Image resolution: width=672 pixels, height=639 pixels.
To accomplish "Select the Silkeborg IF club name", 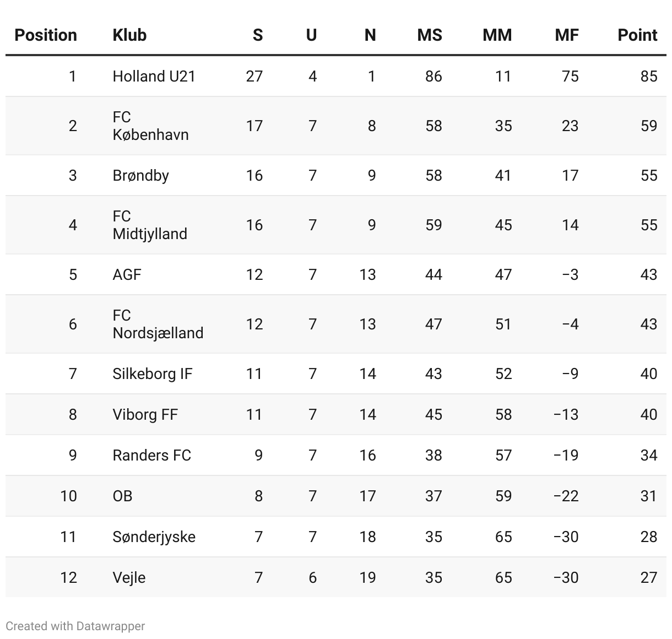I will click(x=153, y=373).
